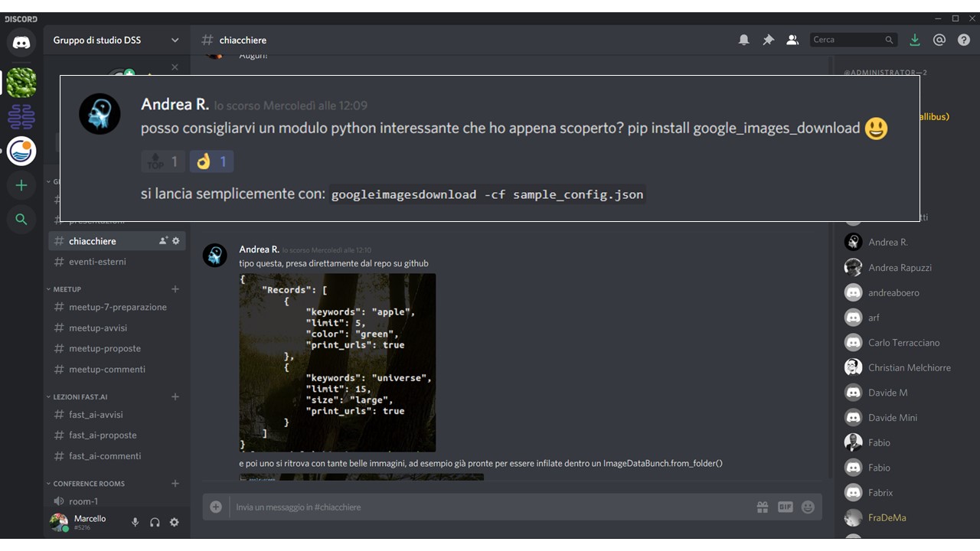
Task: Add channel to MEETUP category
Action: [x=175, y=289]
